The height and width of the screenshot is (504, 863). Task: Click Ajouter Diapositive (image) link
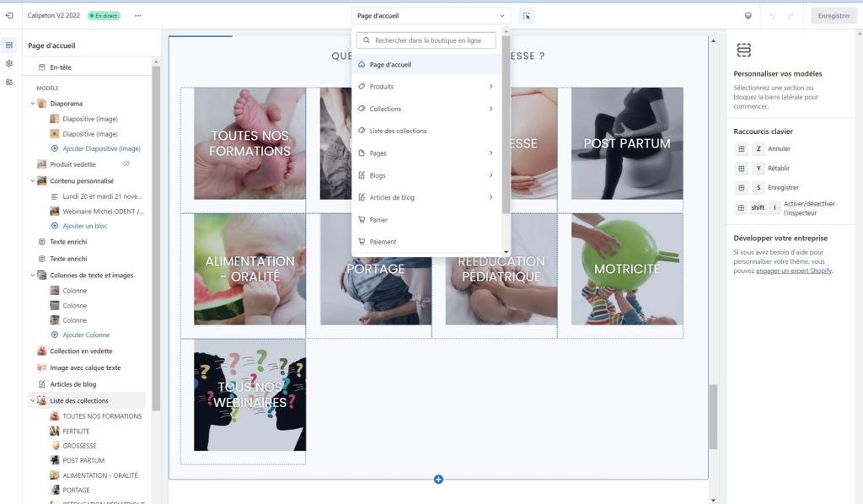coord(101,148)
